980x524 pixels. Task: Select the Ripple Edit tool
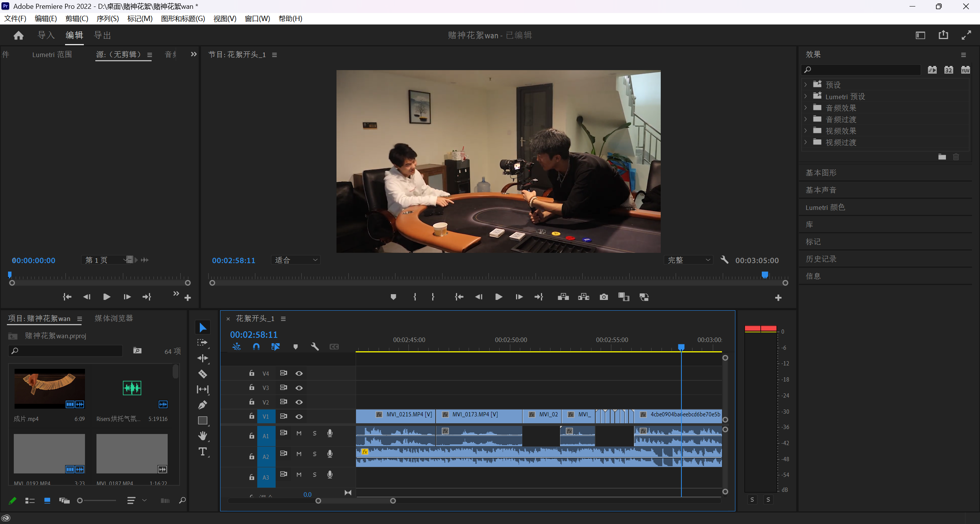(x=203, y=358)
